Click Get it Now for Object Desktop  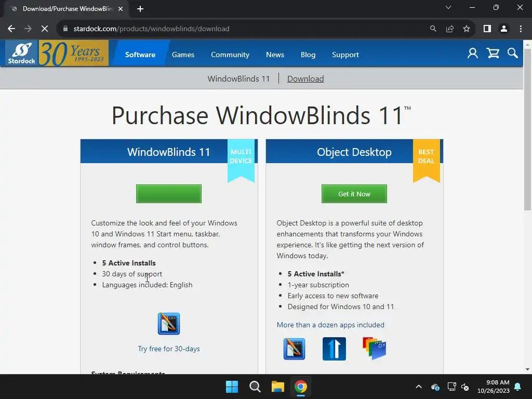[354, 194]
